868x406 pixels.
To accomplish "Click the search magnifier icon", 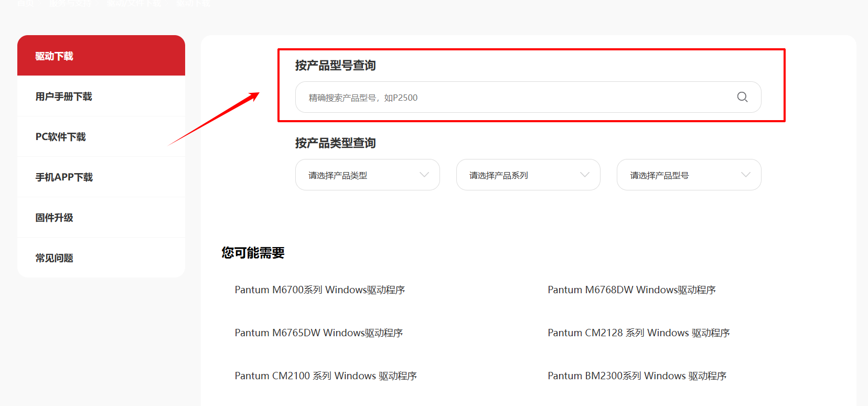I will coord(742,97).
